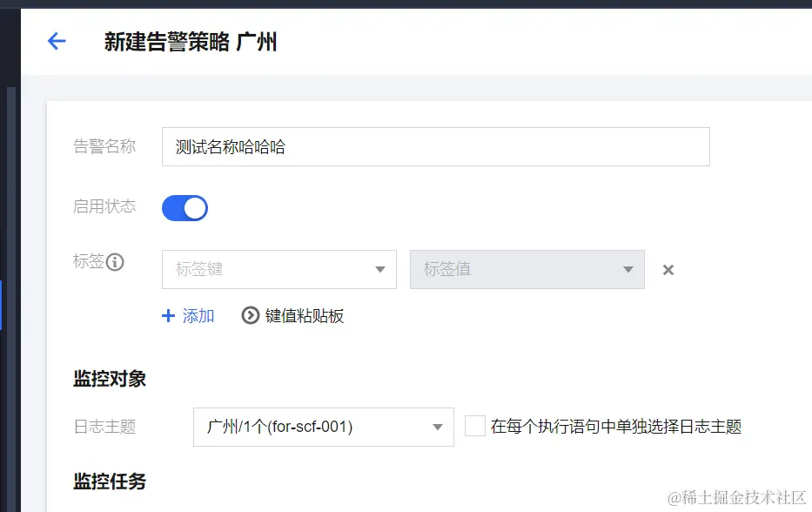
Task: Select the 告警名称 input containing 测试名称哈哈哈
Action: click(435, 146)
